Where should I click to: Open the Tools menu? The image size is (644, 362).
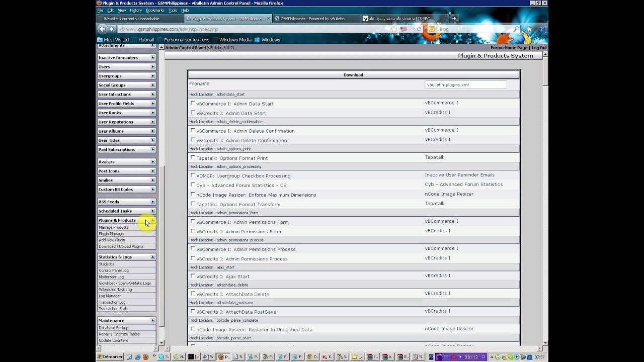click(x=173, y=10)
